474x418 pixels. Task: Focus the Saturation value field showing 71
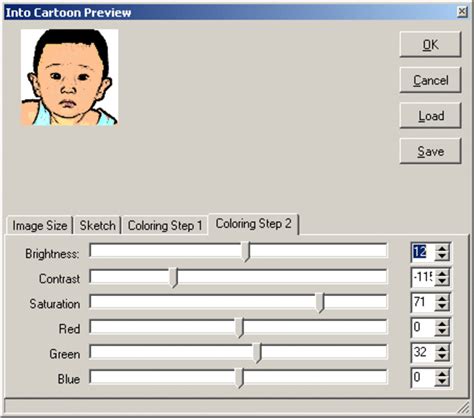[423, 302]
